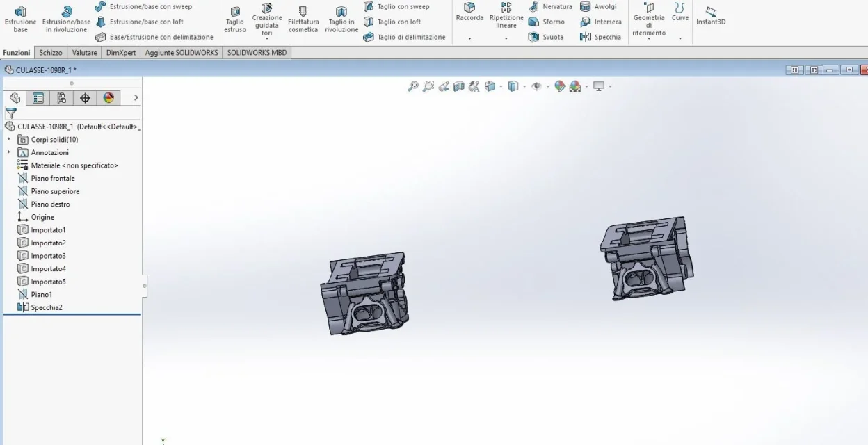Click the Raccorda fillet icon
Screen dimensions: 868x445
point(469,12)
